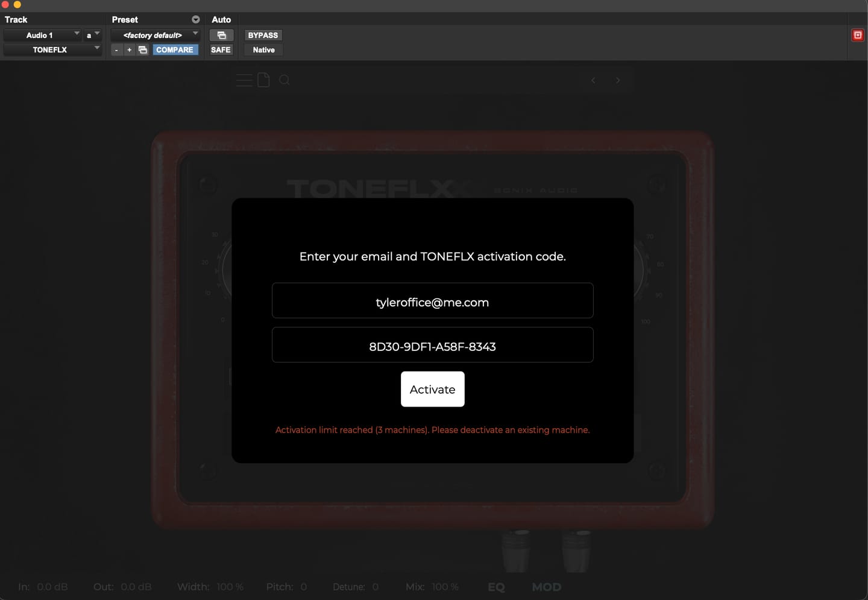The image size is (868, 600).
Task: Open the plug-in automation enable icon
Action: pos(221,35)
